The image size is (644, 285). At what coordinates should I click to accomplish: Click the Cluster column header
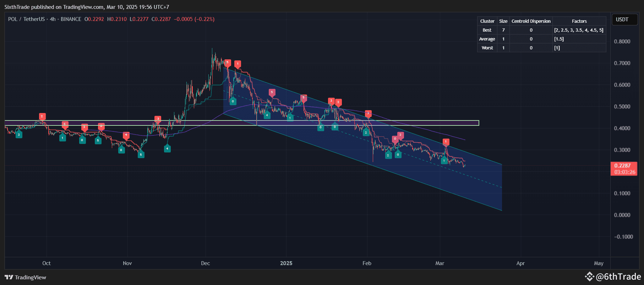coord(487,21)
